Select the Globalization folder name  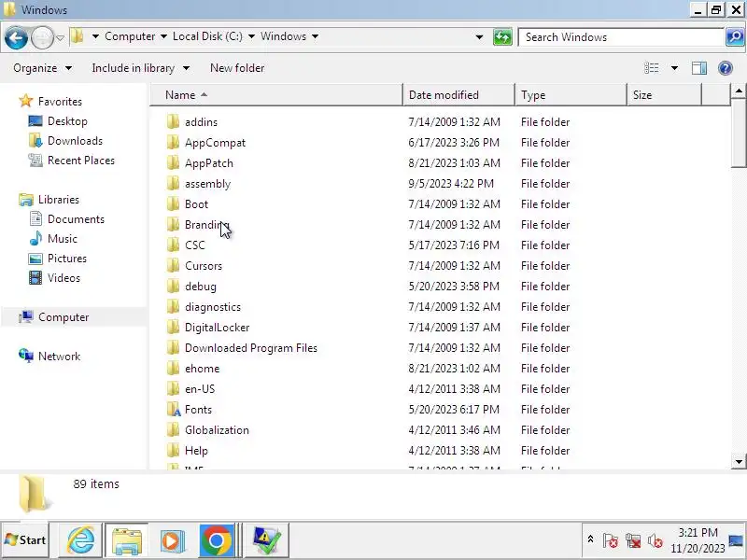(217, 429)
